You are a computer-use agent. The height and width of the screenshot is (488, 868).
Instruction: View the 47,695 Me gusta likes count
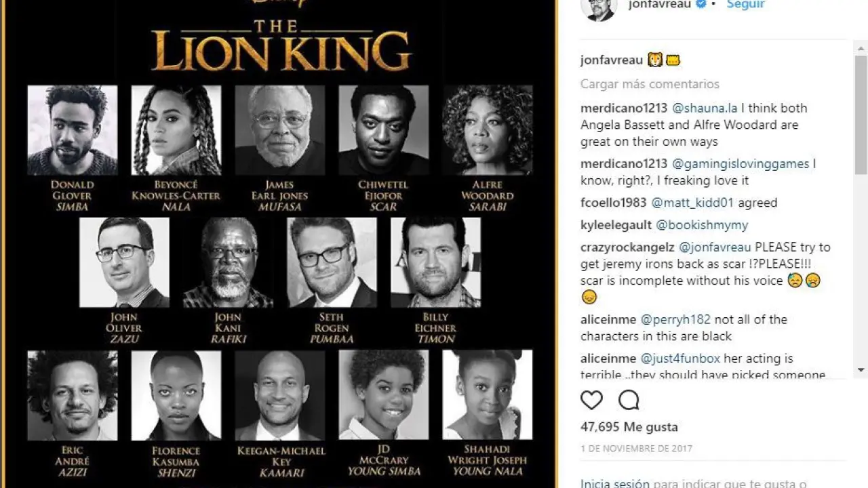point(629,427)
